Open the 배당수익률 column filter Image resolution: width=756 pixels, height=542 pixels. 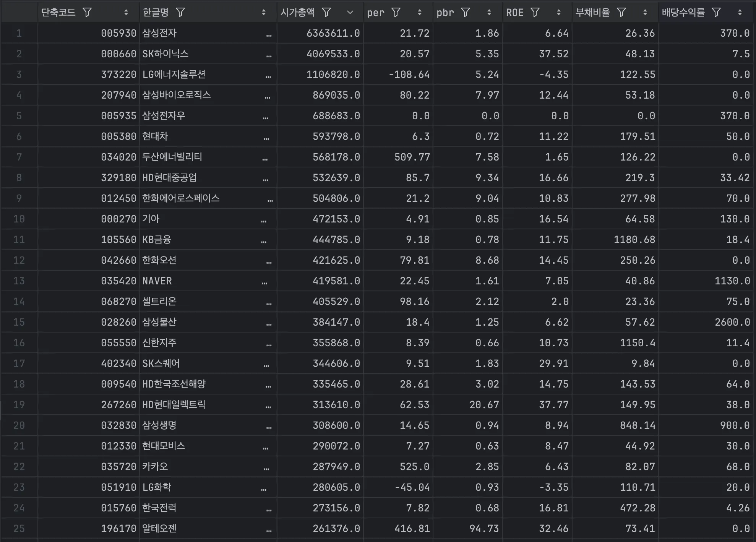(x=716, y=13)
